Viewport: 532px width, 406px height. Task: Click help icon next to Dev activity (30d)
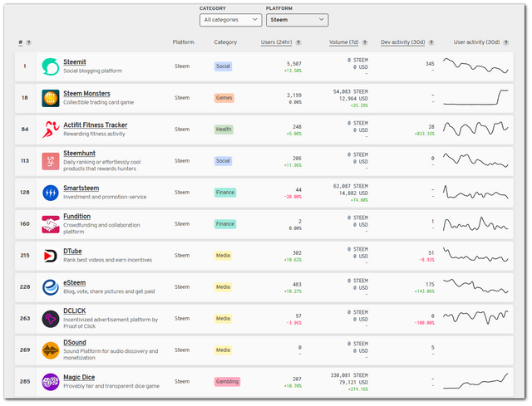tap(431, 42)
